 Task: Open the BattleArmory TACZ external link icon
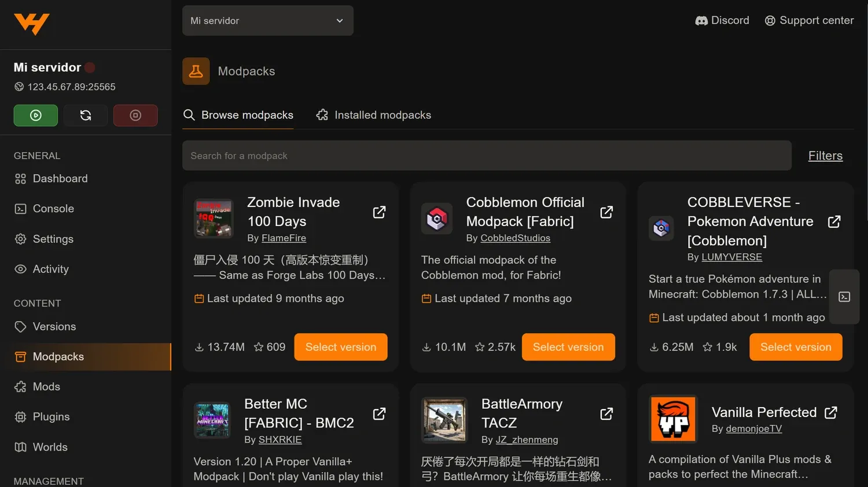click(606, 414)
